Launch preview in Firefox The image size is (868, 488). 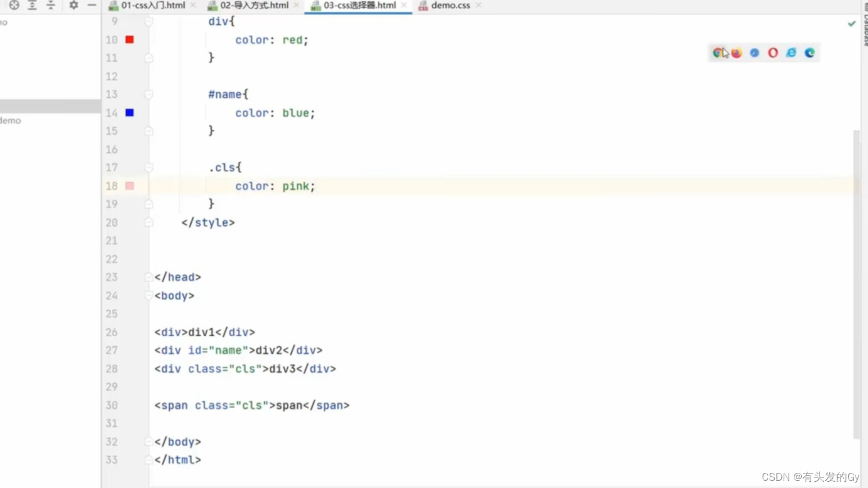[736, 52]
